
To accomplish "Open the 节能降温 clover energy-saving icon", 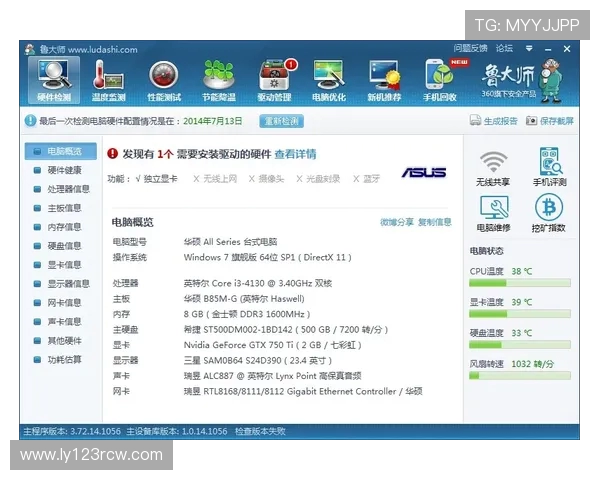I will pos(219,80).
